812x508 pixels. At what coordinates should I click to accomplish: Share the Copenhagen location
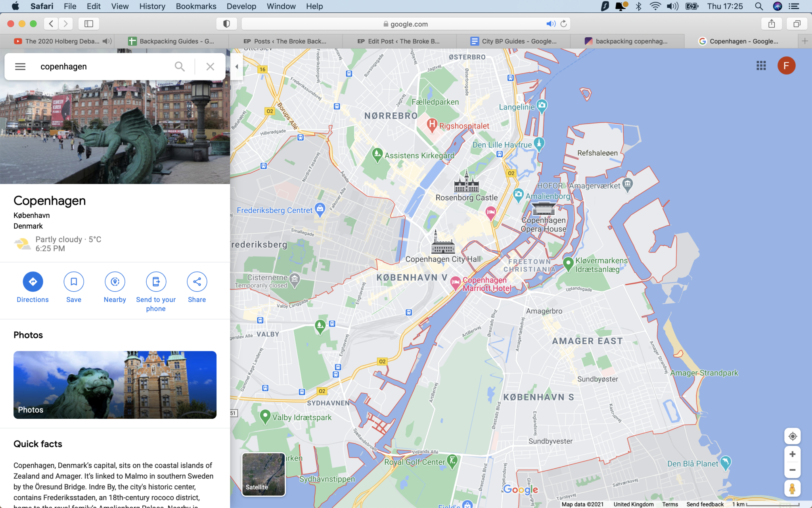197,282
